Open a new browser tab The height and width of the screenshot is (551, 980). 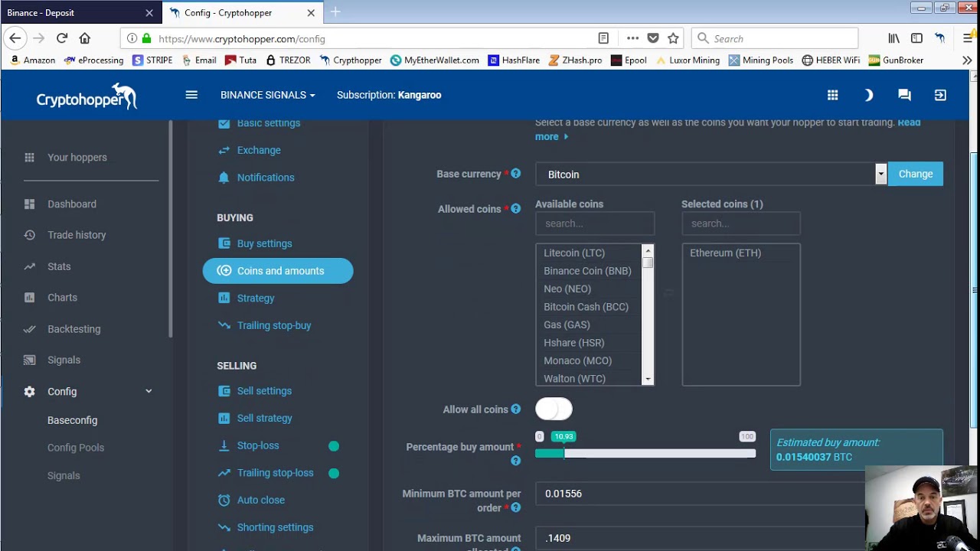(335, 12)
